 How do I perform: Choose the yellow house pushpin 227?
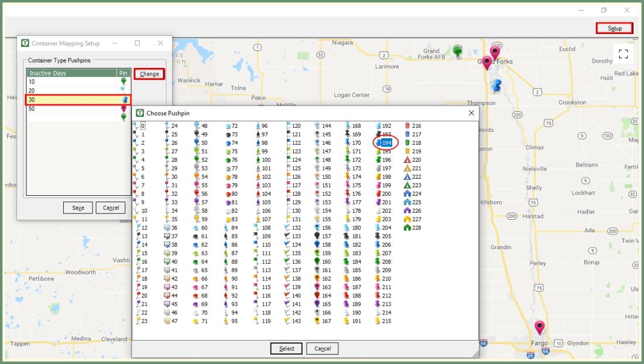point(413,219)
